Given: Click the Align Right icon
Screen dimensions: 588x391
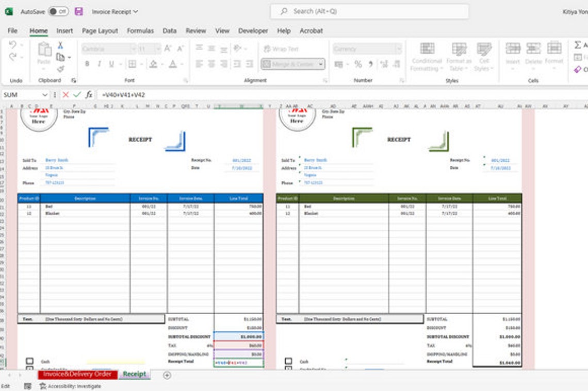Looking at the screenshot, I should click(224, 64).
